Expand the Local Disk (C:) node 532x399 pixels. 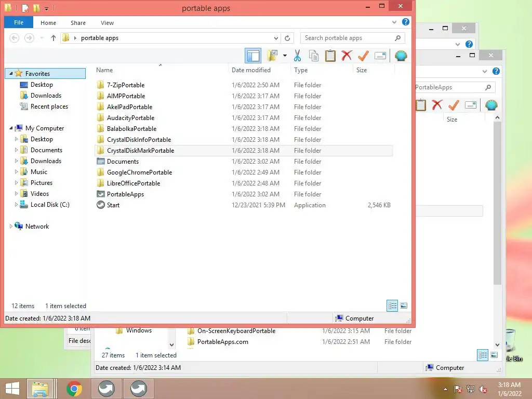click(16, 204)
